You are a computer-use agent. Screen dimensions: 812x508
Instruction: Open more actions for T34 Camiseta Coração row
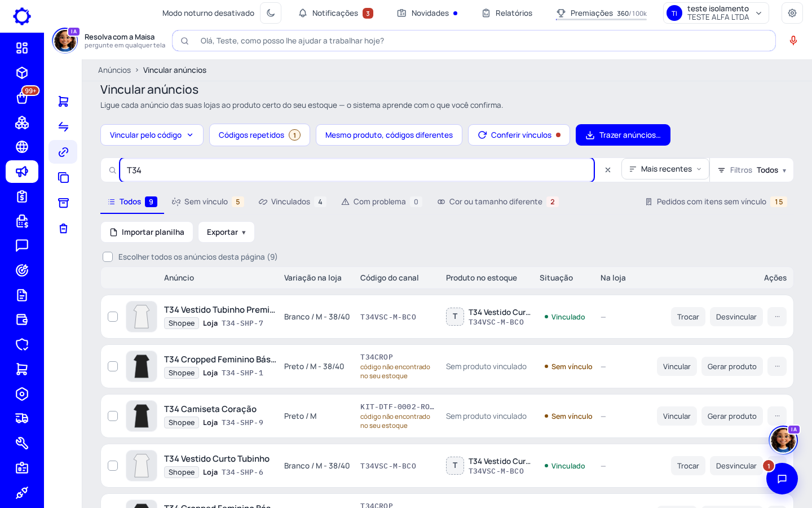tap(777, 416)
